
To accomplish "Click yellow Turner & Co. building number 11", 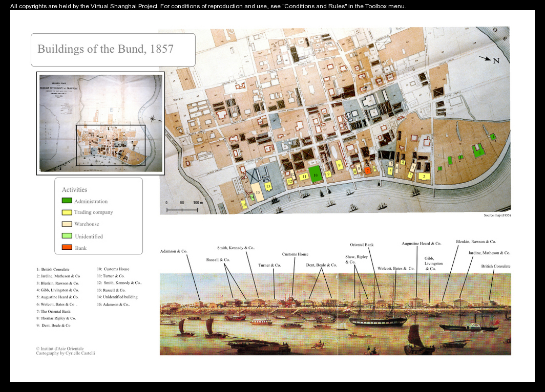I will 304,177.
